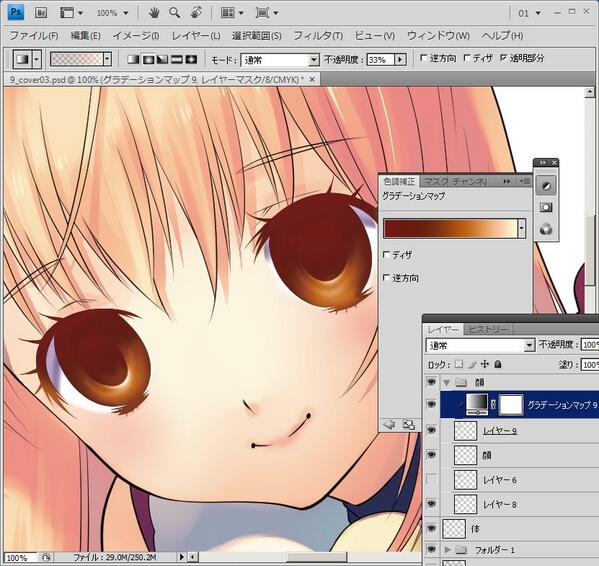Collapse the 顔 layer group
Image resolution: width=599 pixels, height=566 pixels.
[x=446, y=382]
